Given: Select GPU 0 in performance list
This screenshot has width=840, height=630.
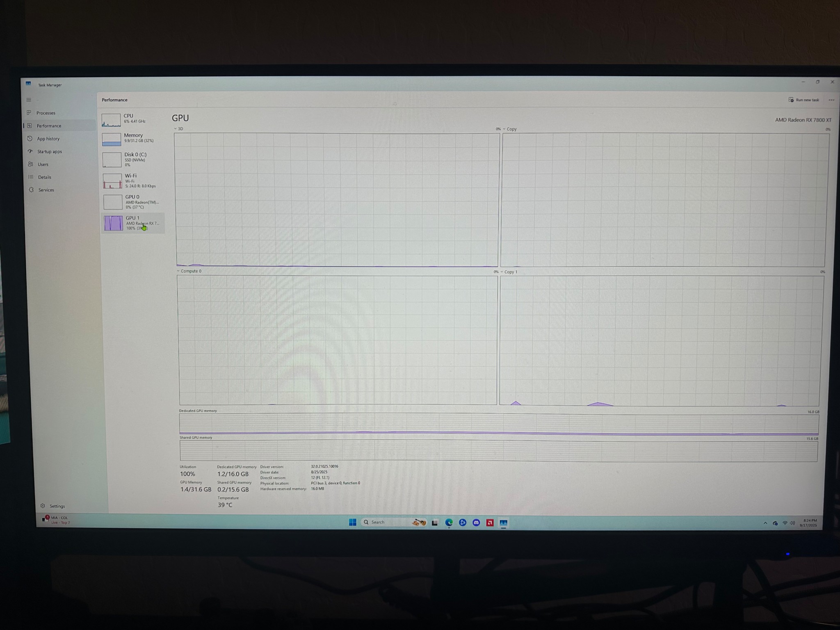Looking at the screenshot, I should click(132, 202).
